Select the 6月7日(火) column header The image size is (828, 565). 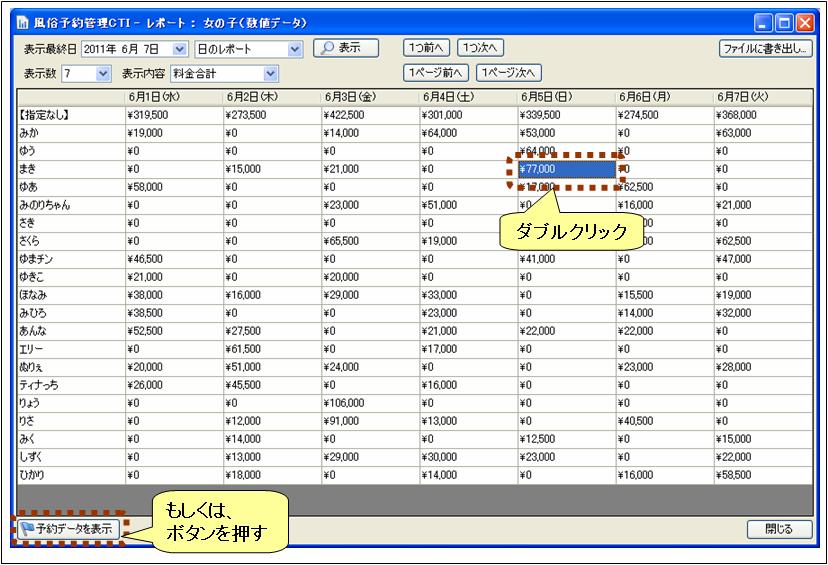click(762, 98)
